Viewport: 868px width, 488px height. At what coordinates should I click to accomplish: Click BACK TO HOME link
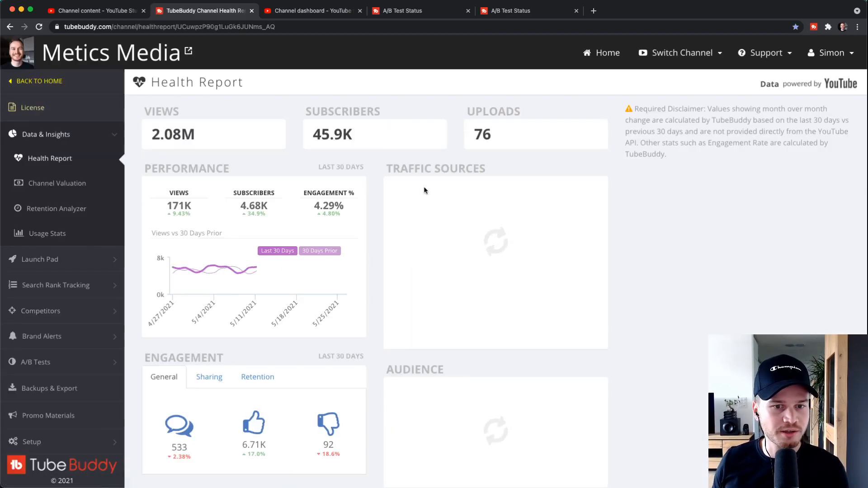[x=35, y=81]
